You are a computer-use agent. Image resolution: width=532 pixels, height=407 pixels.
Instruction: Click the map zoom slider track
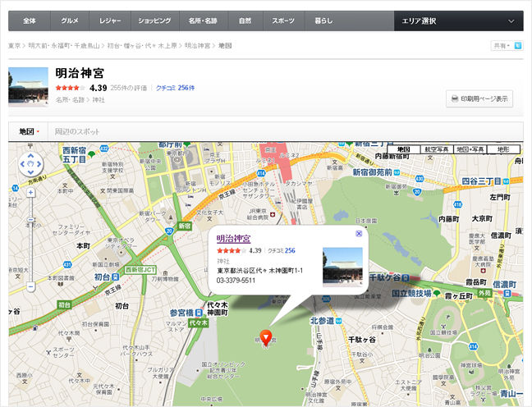[30, 240]
